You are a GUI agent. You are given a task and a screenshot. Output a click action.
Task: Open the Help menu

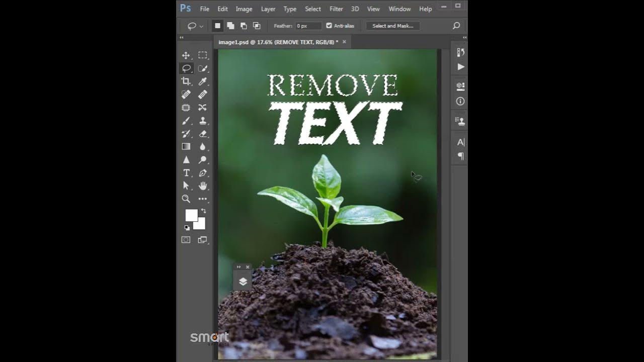[x=426, y=9]
